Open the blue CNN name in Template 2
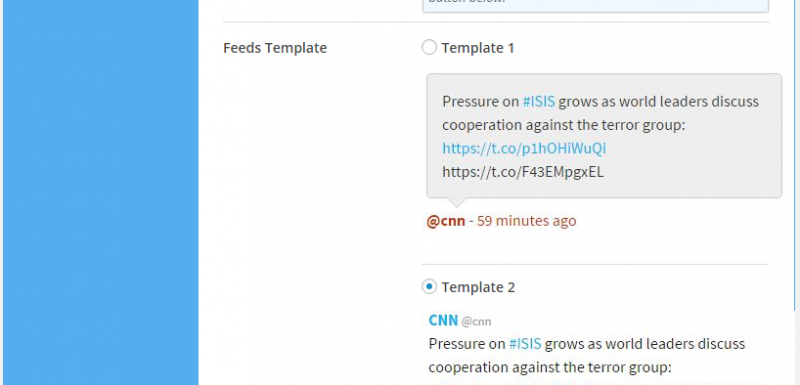The height and width of the screenshot is (385, 800). click(x=443, y=320)
